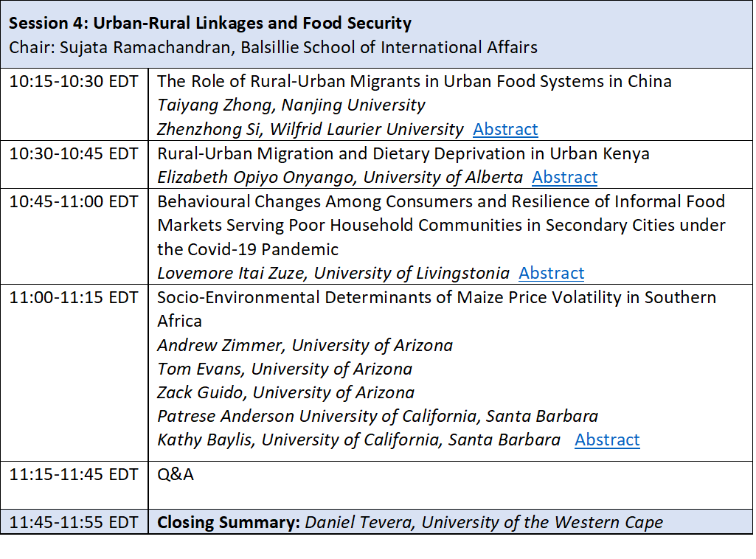
Task: Select the 11:15-11:45 EDT time cell
Action: click(x=74, y=474)
